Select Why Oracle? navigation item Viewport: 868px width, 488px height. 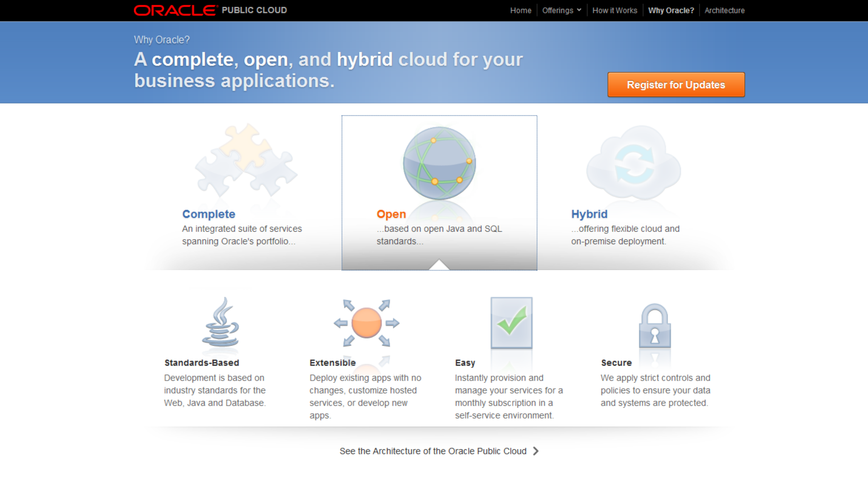click(x=671, y=11)
